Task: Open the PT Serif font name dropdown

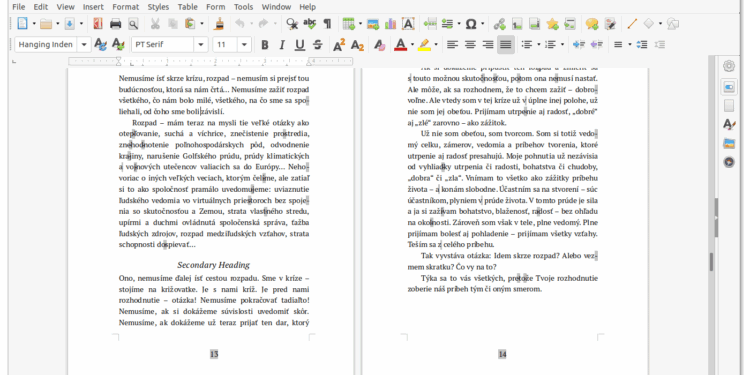Action: 201,44
